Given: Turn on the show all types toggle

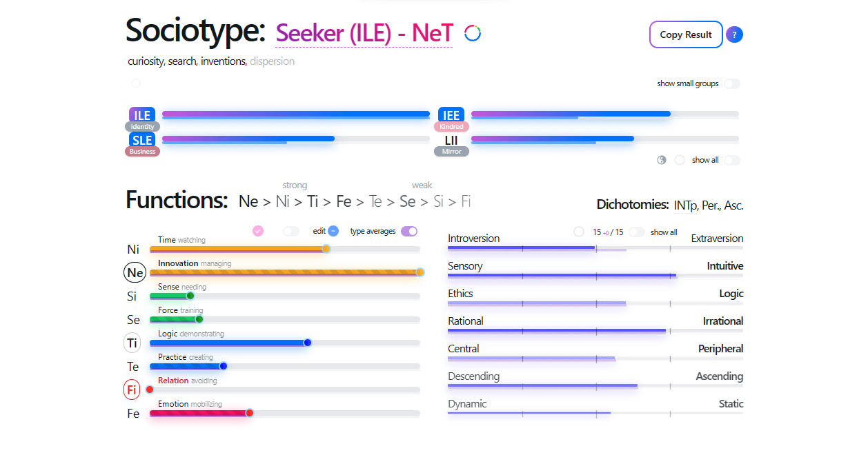Looking at the screenshot, I should 733,159.
